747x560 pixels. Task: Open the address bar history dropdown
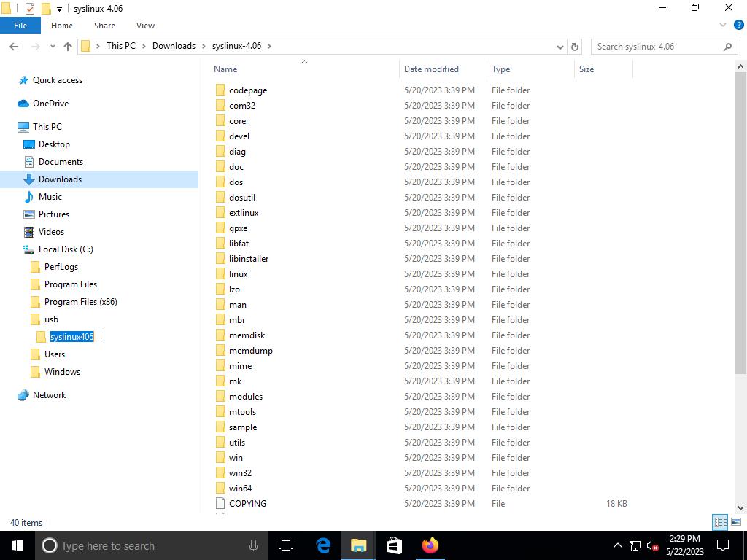pos(560,47)
